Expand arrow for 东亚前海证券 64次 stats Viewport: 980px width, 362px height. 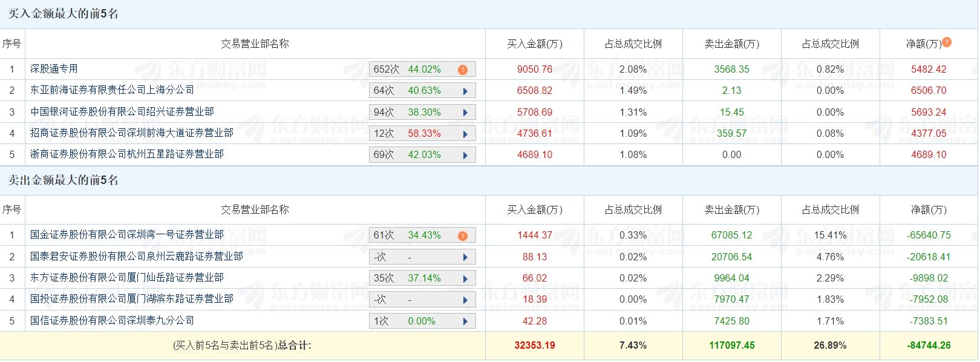coord(465,91)
